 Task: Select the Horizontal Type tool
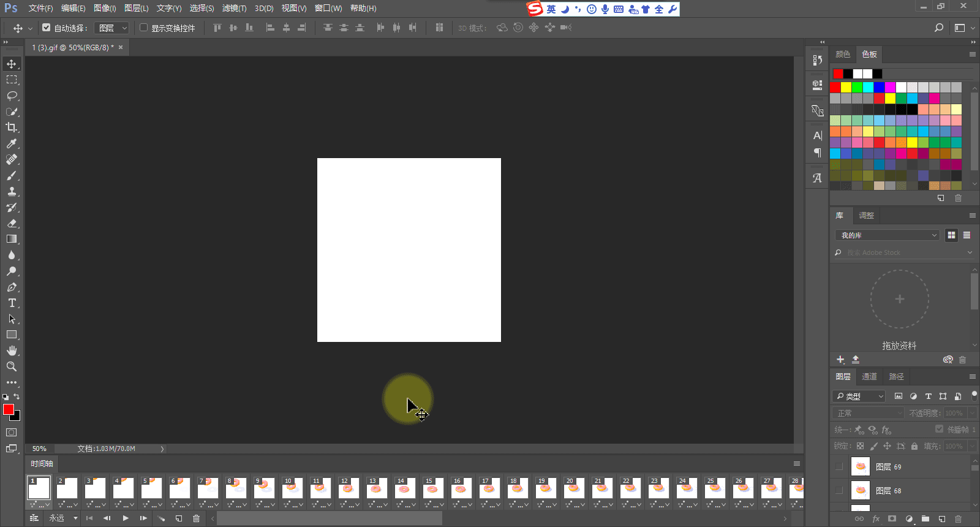pyautogui.click(x=12, y=303)
